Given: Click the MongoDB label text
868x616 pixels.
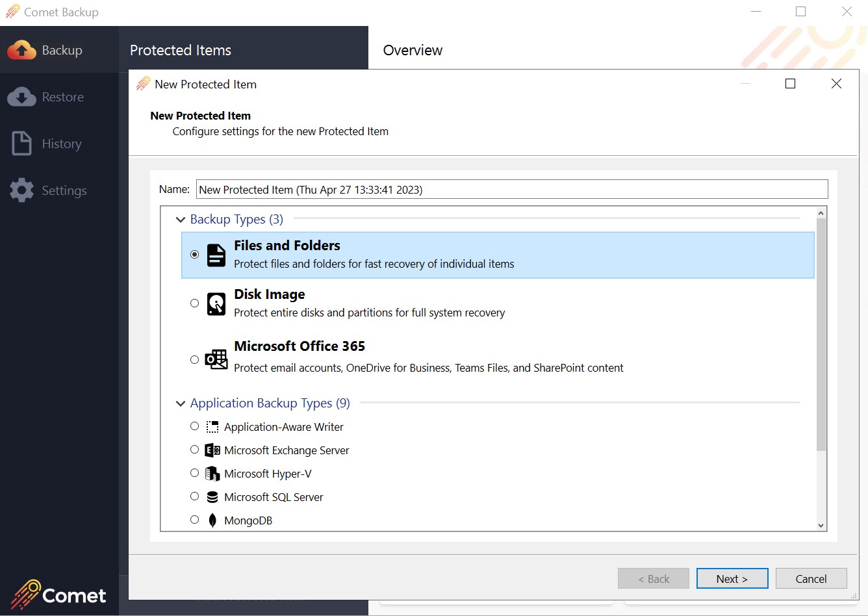Looking at the screenshot, I should click(248, 520).
